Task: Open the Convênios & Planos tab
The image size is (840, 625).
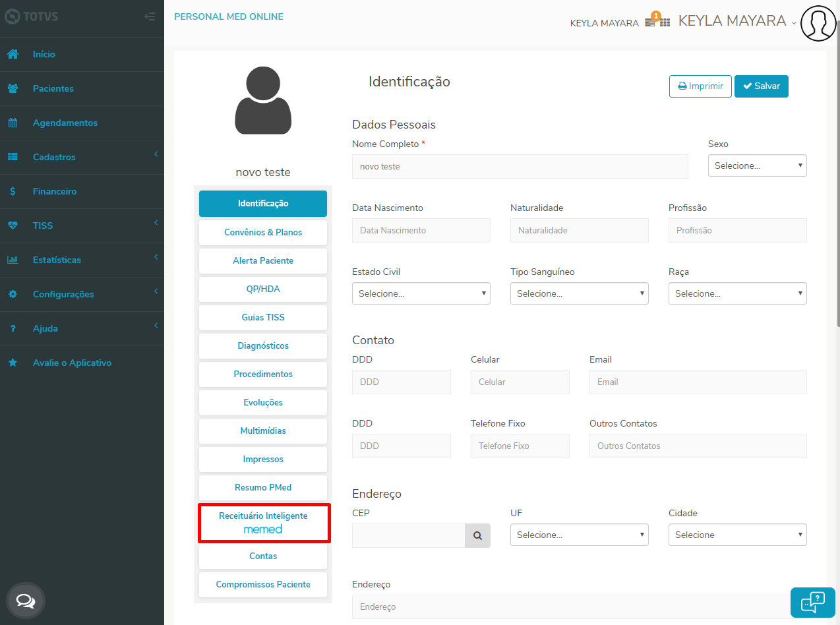Action: [x=263, y=232]
